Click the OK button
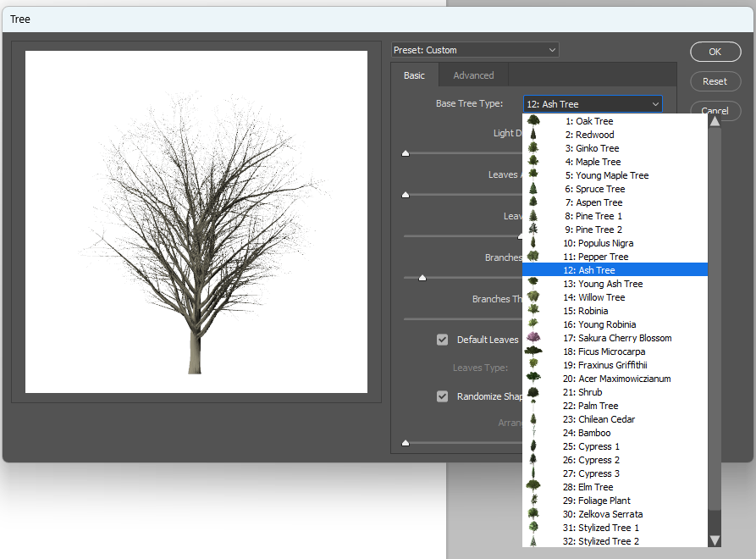 [715, 52]
